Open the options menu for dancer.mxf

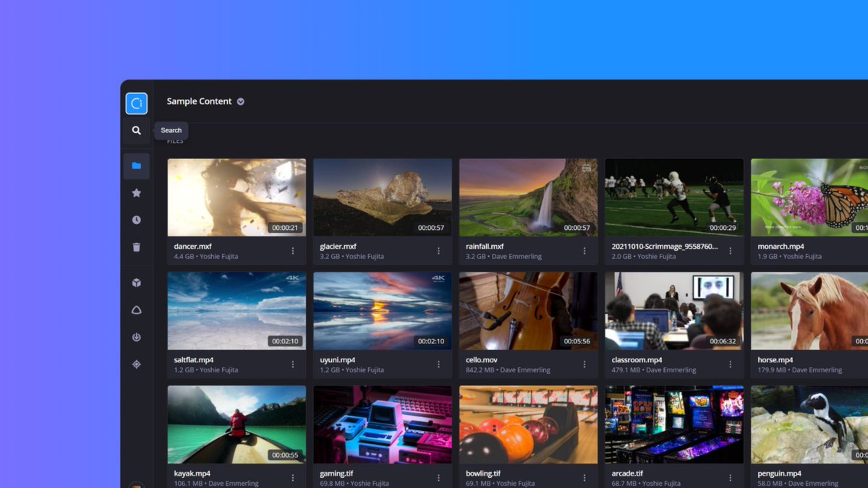pyautogui.click(x=293, y=251)
